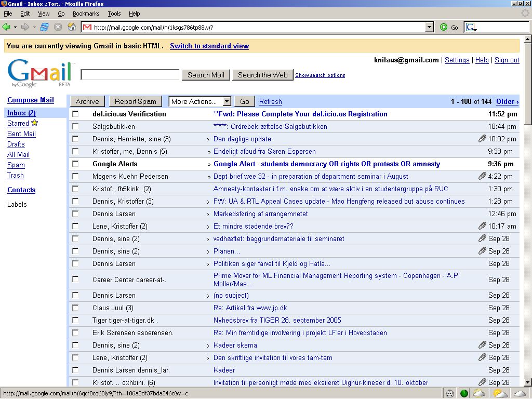Click into the Gmail search text field
Screen dimensions: 532x399
pyautogui.click(x=130, y=75)
